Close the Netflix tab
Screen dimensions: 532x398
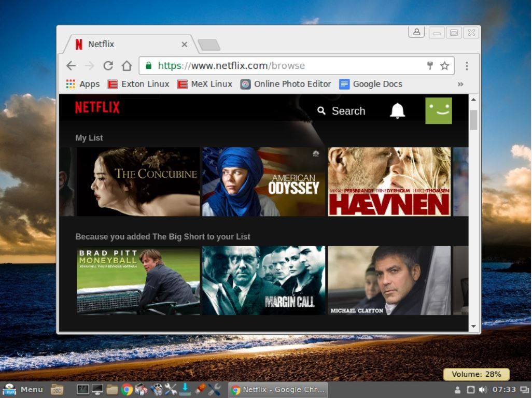click(x=184, y=45)
